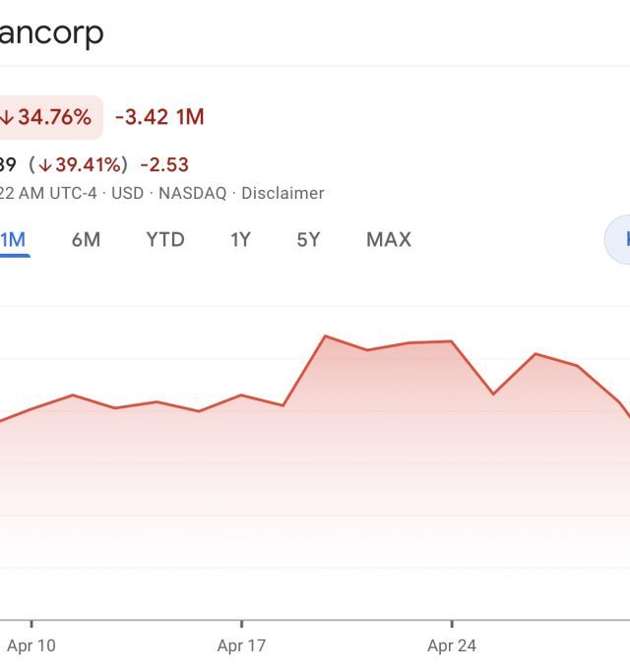Screen dimensions: 630x672
Task: Click the 34.76% change badge
Action: coord(50,117)
